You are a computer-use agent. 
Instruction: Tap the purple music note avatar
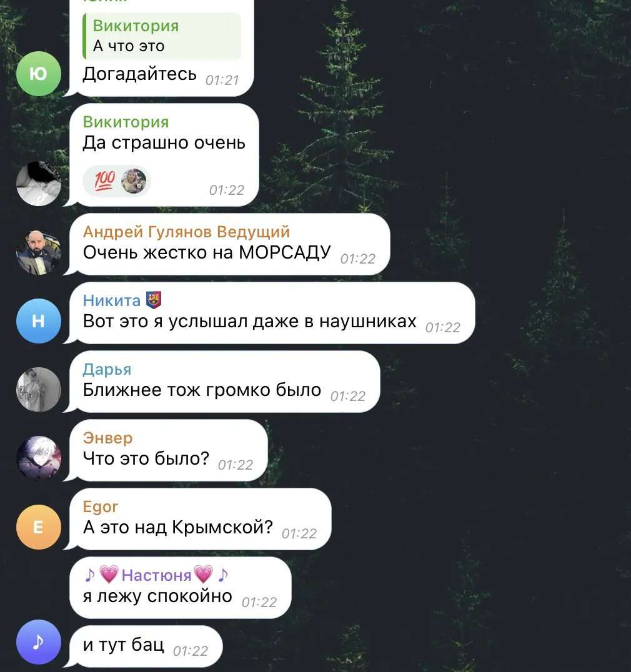tap(39, 642)
